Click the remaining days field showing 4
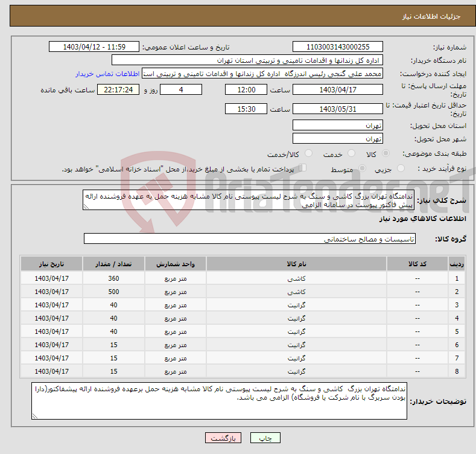This screenshot has width=476, height=454. [x=181, y=89]
